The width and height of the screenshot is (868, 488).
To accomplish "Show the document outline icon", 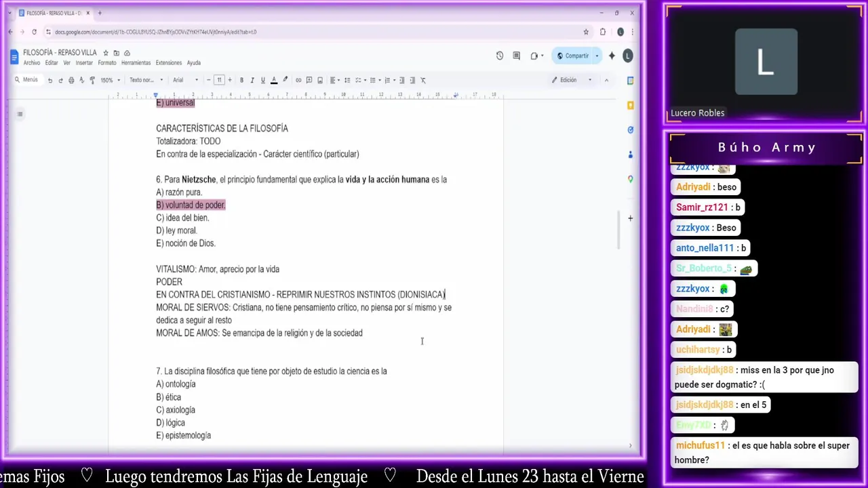I will point(20,114).
